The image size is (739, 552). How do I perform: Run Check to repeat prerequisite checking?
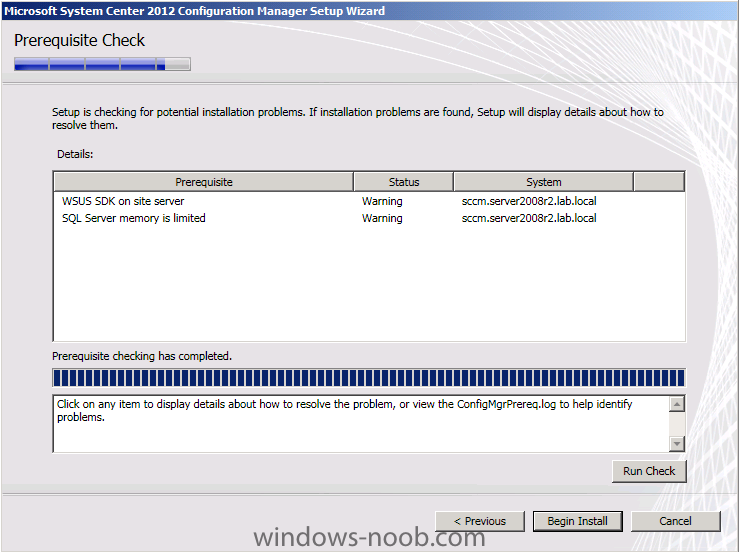[649, 471]
